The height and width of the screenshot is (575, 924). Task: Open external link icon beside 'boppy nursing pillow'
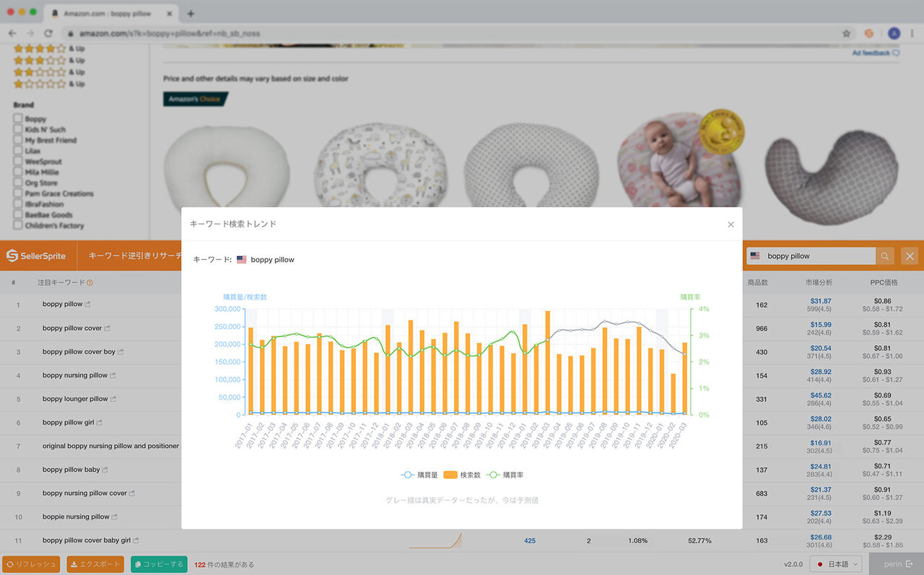click(113, 375)
